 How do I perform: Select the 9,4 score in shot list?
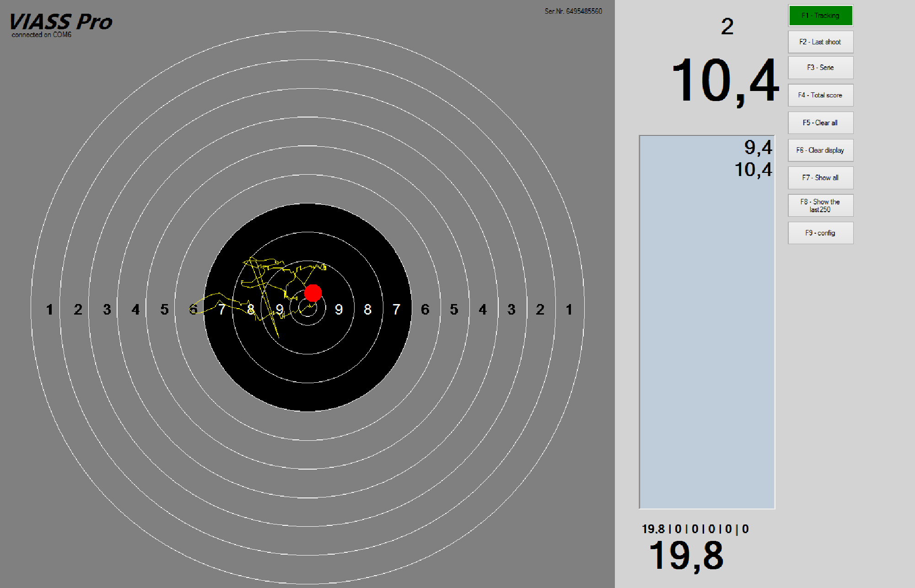point(758,147)
